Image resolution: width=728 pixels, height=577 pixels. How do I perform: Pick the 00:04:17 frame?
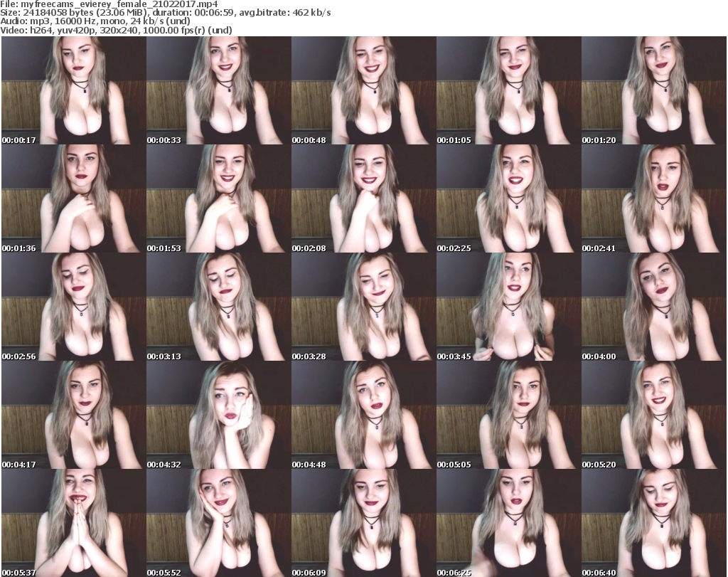tap(74, 415)
